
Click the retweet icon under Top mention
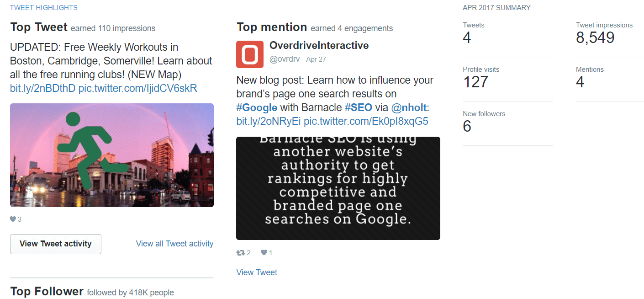(x=240, y=253)
